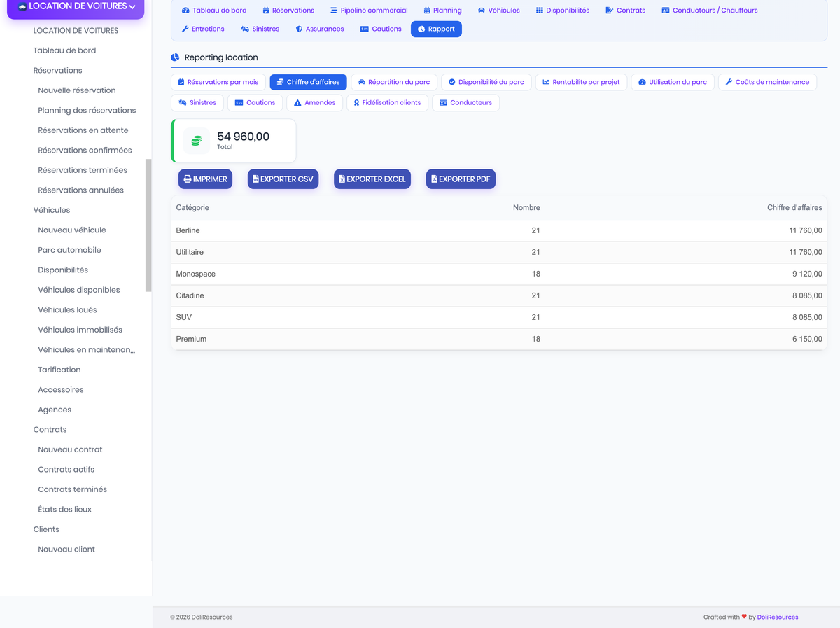This screenshot has height=628, width=840.
Task: Click the EXPORTER CSV button
Action: 283,179
